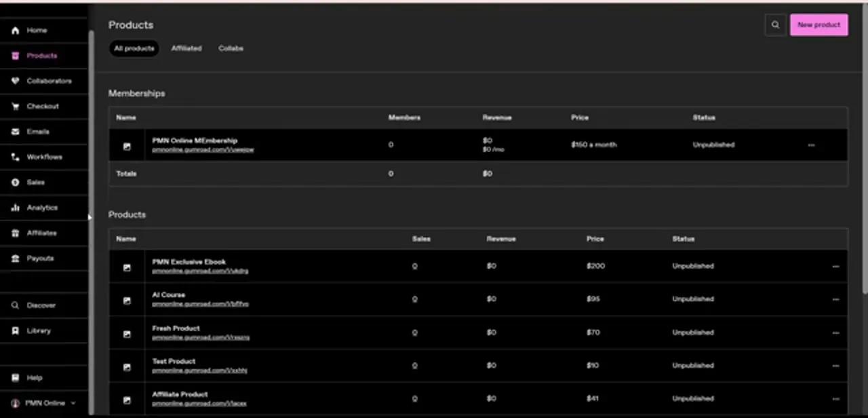The height and width of the screenshot is (418, 868).
Task: Open the ellipsis menu for Test Product
Action: (x=835, y=366)
